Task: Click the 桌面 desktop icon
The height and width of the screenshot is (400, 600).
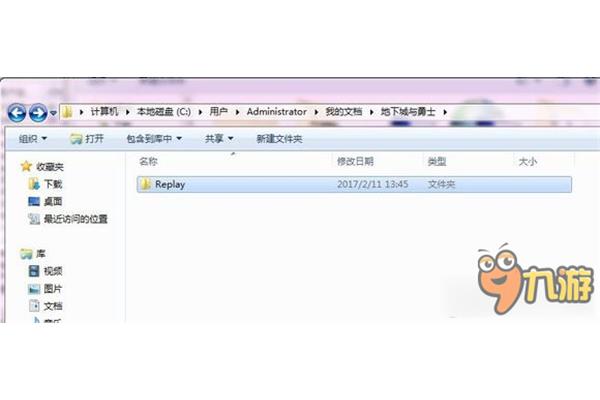Action: pyautogui.click(x=34, y=201)
